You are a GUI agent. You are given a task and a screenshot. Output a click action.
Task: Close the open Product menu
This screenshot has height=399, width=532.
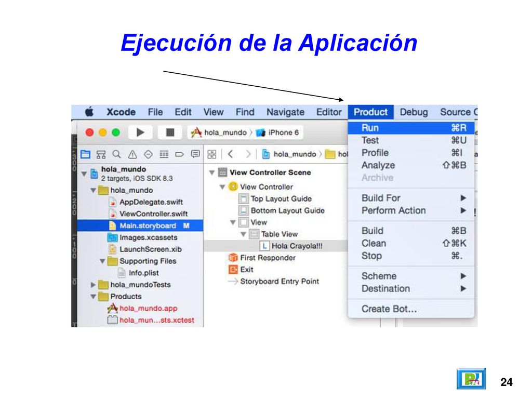[370, 112]
